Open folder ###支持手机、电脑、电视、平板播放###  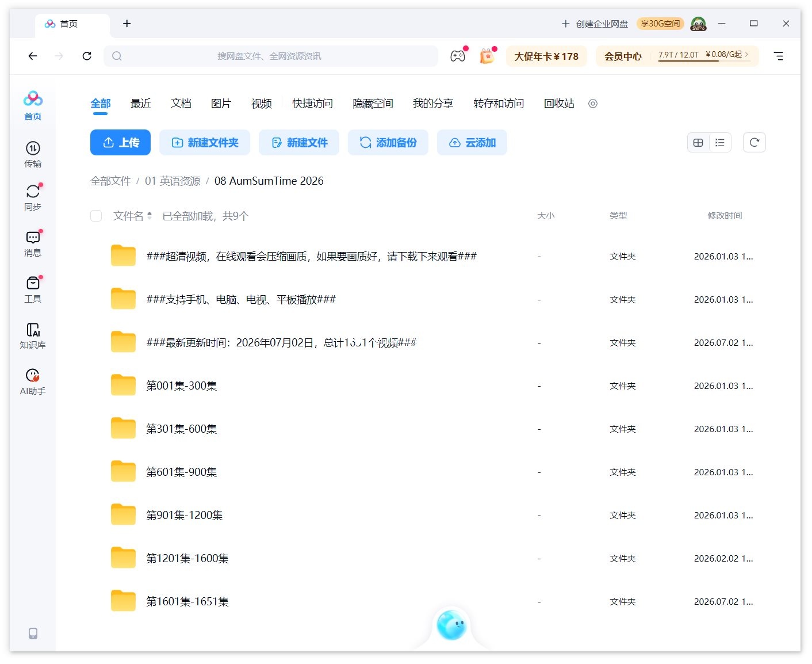[241, 299]
